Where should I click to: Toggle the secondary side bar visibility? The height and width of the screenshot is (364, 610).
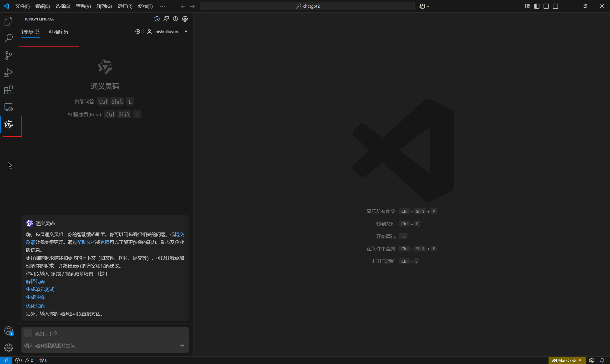555,6
